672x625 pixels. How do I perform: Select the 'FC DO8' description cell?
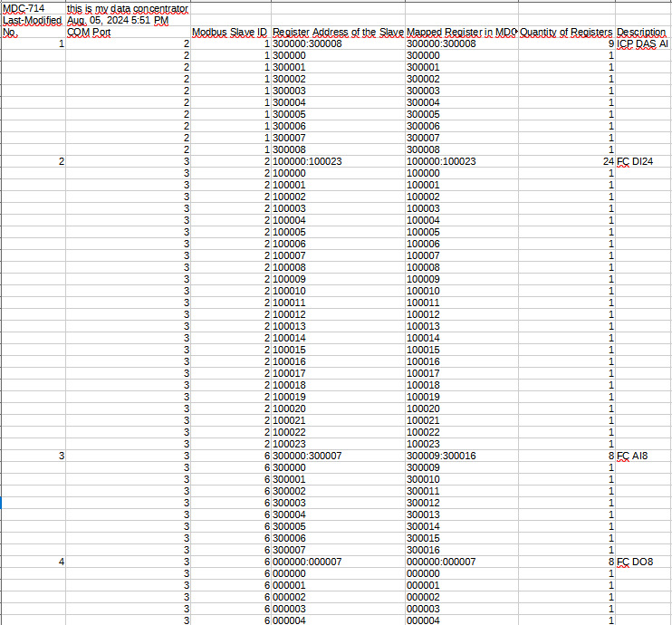643,562
